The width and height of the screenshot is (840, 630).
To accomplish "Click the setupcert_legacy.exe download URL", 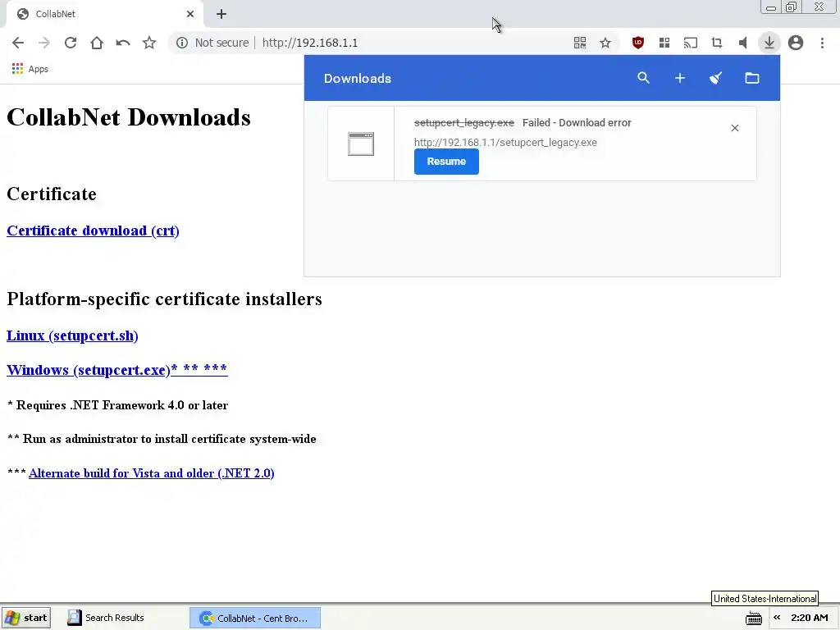I will click(x=505, y=143).
